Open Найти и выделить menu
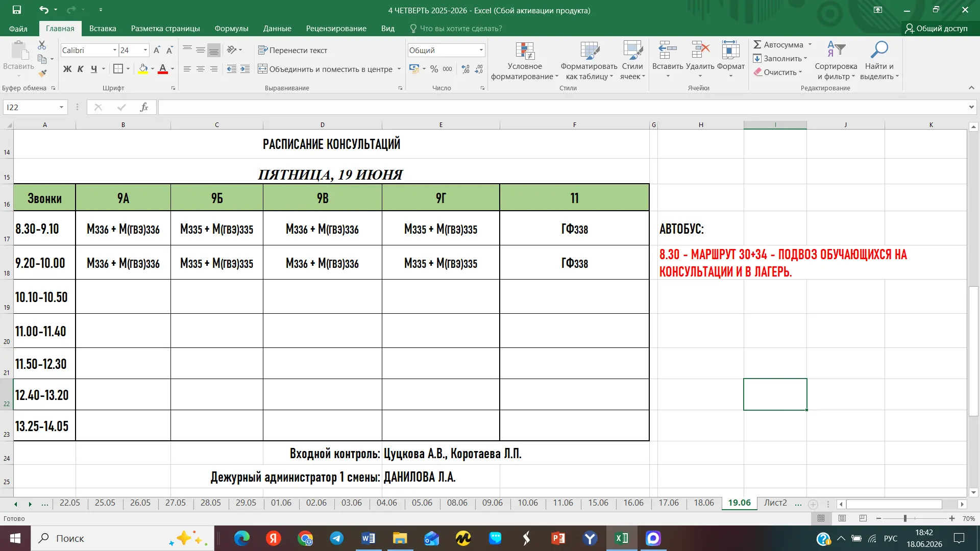The height and width of the screenshot is (551, 980). coord(879,61)
